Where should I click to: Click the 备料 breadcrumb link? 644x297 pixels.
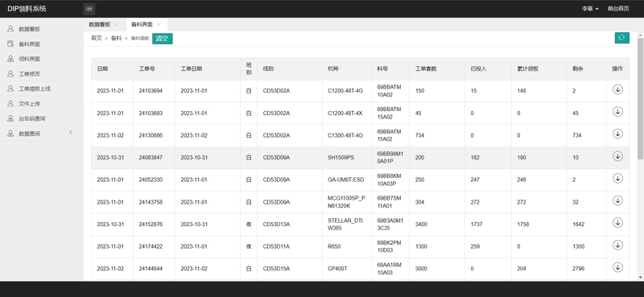coord(117,38)
